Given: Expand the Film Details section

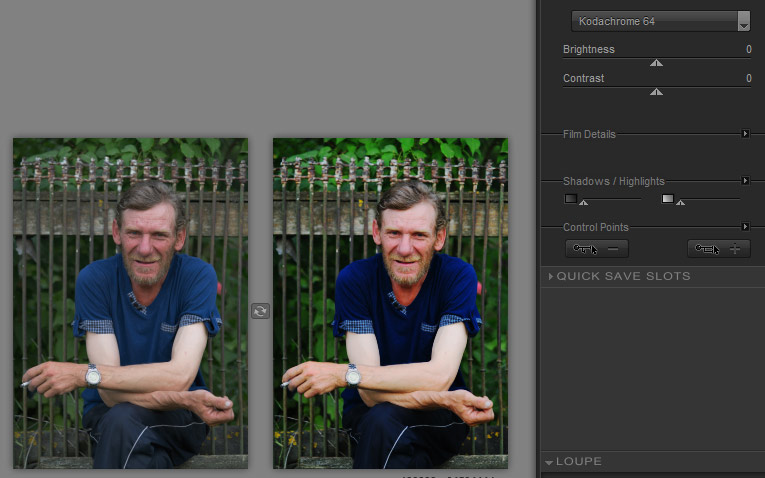Looking at the screenshot, I should (745, 134).
